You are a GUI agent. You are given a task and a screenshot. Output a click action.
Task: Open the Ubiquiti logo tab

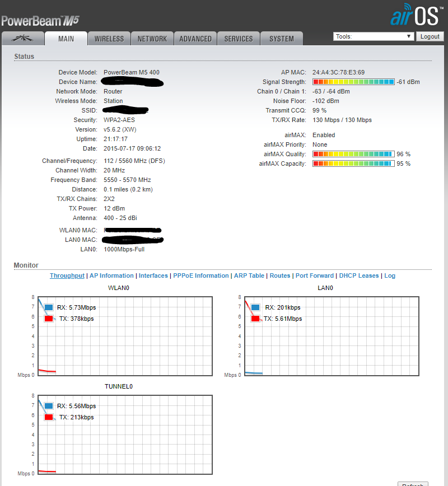[23, 39]
